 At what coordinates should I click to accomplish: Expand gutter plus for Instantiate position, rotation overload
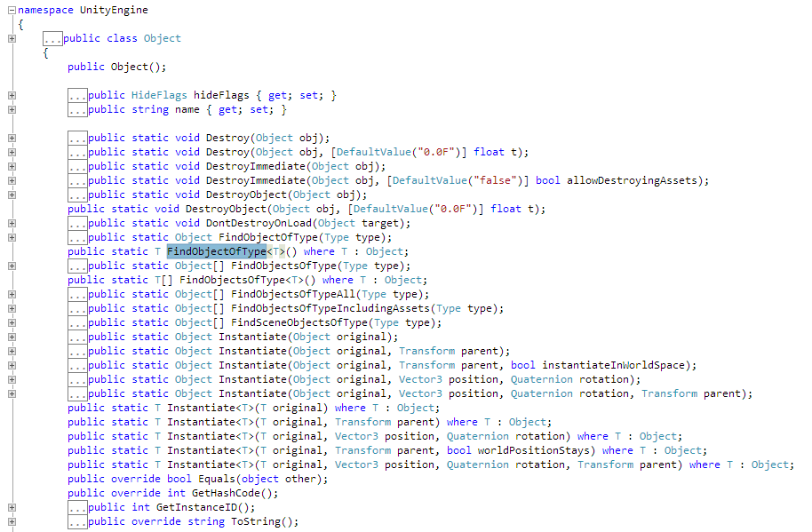(x=12, y=380)
